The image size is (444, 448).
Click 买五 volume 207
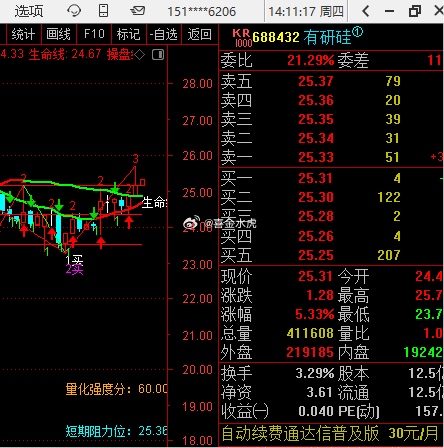[389, 255]
